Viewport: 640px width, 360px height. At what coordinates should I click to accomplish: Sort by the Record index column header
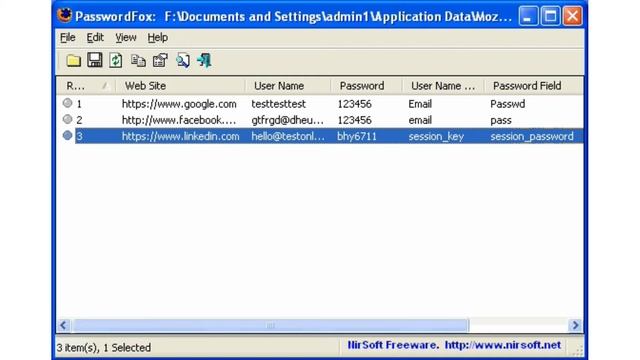86,86
